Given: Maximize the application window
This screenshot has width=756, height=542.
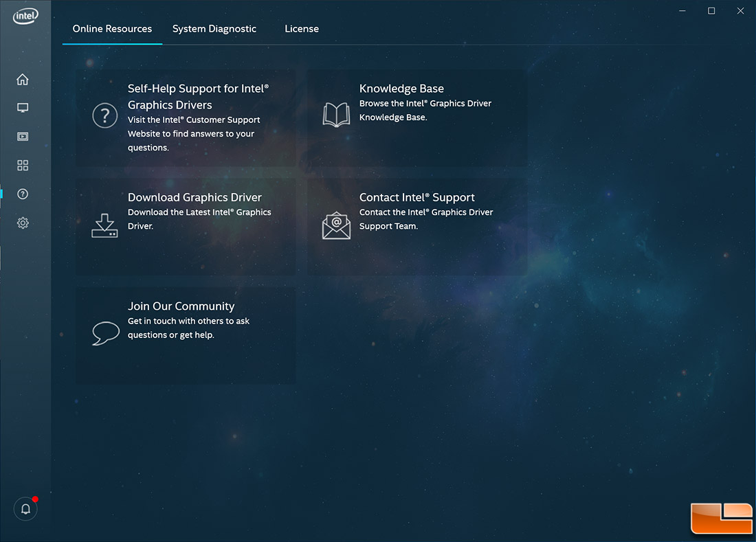Looking at the screenshot, I should (x=711, y=10).
